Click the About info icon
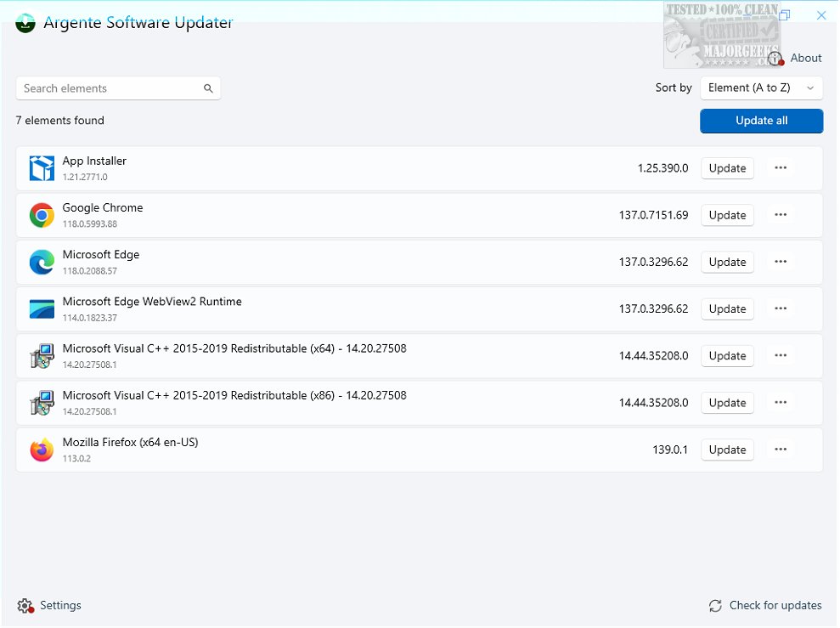The width and height of the screenshot is (840, 628). (775, 58)
